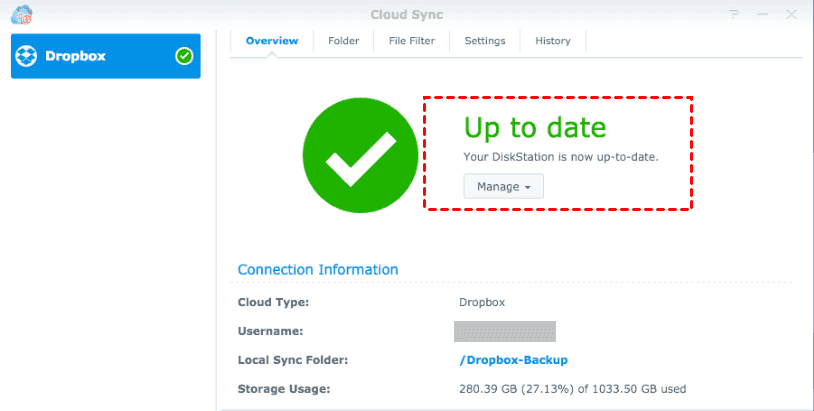Click the Storage Usage value text
This screenshot has height=411, width=814.
pos(571,389)
